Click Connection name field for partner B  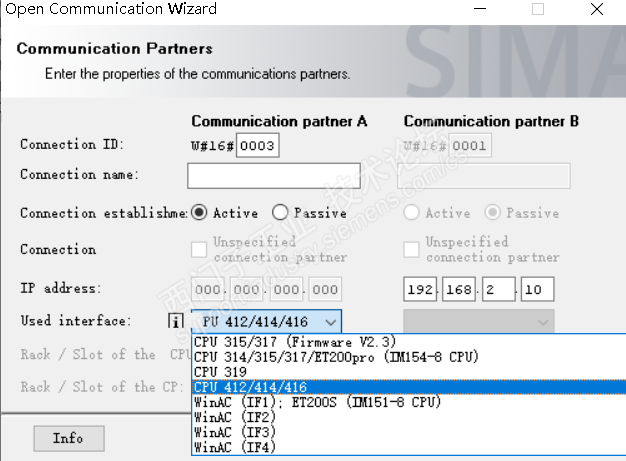(483, 176)
